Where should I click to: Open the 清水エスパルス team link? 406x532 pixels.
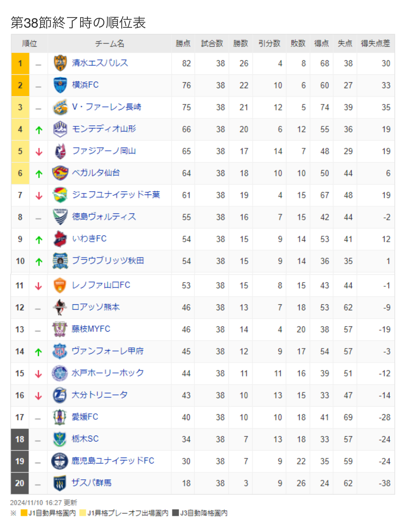pyautogui.click(x=100, y=63)
